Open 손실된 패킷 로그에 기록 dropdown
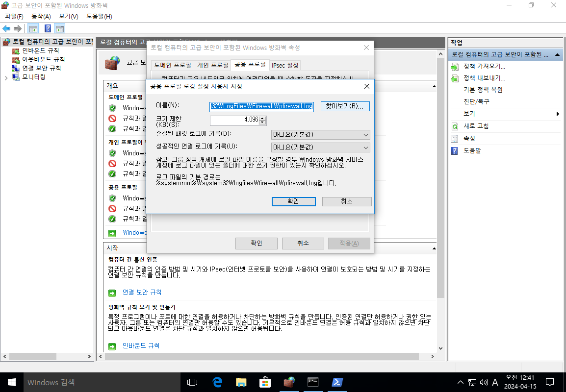The width and height of the screenshot is (566, 392). click(321, 135)
